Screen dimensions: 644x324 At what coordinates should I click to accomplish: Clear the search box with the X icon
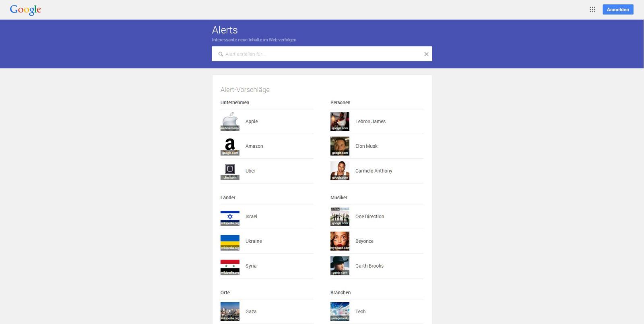click(426, 54)
